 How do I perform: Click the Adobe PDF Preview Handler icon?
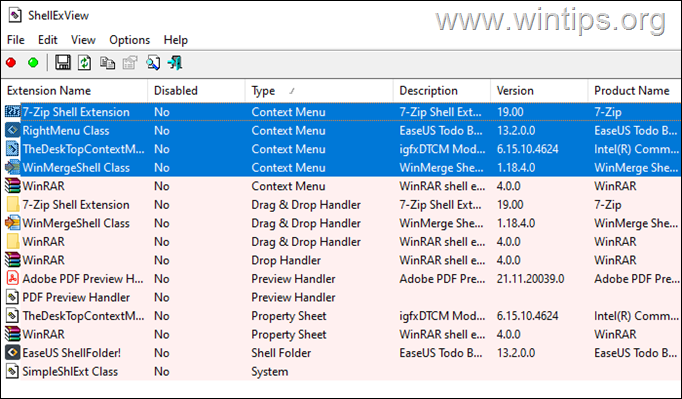[13, 278]
